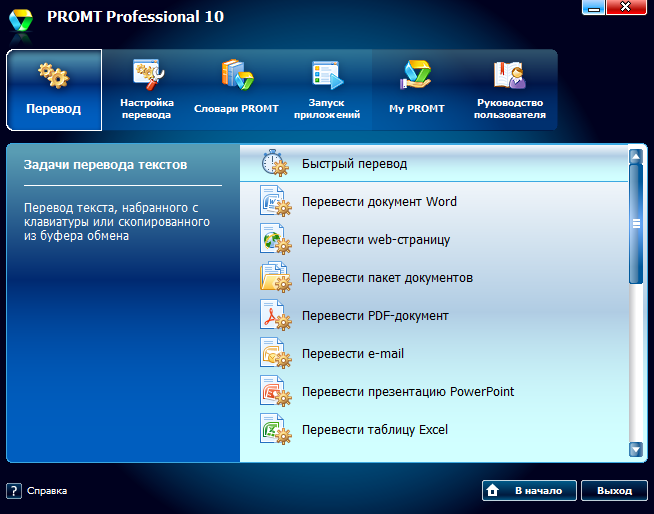This screenshot has height=514, width=654.
Task: Open the Перевод tab
Action: [x=54, y=90]
